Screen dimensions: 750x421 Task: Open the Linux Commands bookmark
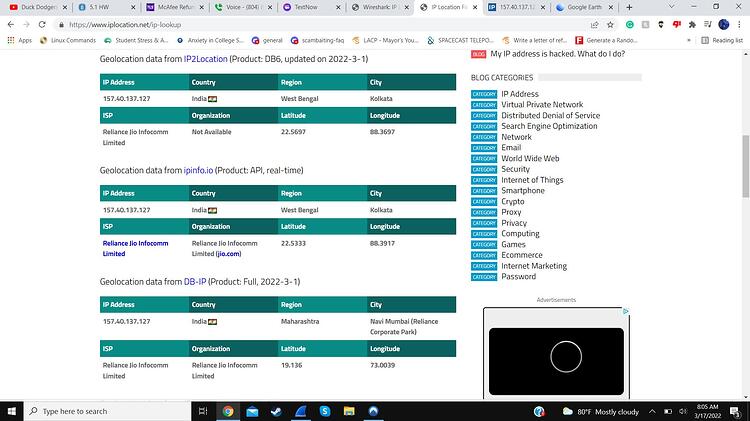point(68,40)
